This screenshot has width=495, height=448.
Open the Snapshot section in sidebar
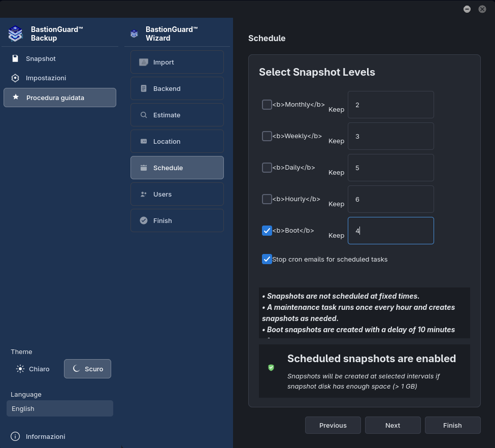[60, 59]
